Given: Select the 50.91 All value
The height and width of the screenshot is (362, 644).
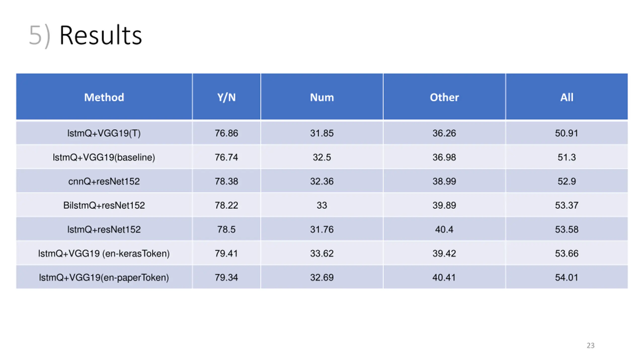Looking at the screenshot, I should pyautogui.click(x=567, y=133).
